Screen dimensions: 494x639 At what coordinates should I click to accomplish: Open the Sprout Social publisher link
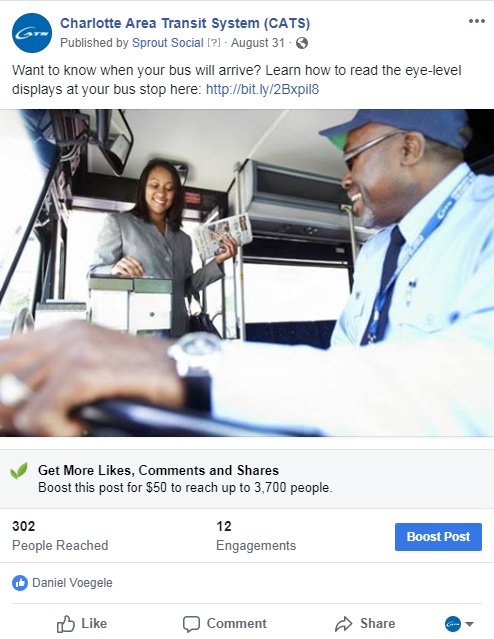168,43
